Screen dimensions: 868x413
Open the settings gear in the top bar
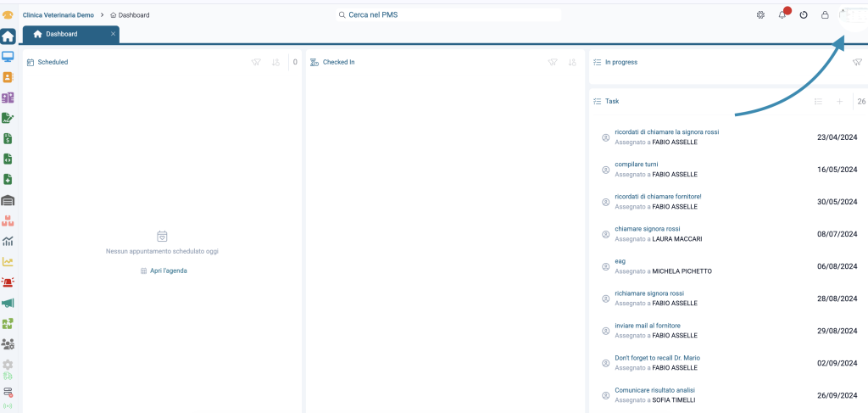760,15
